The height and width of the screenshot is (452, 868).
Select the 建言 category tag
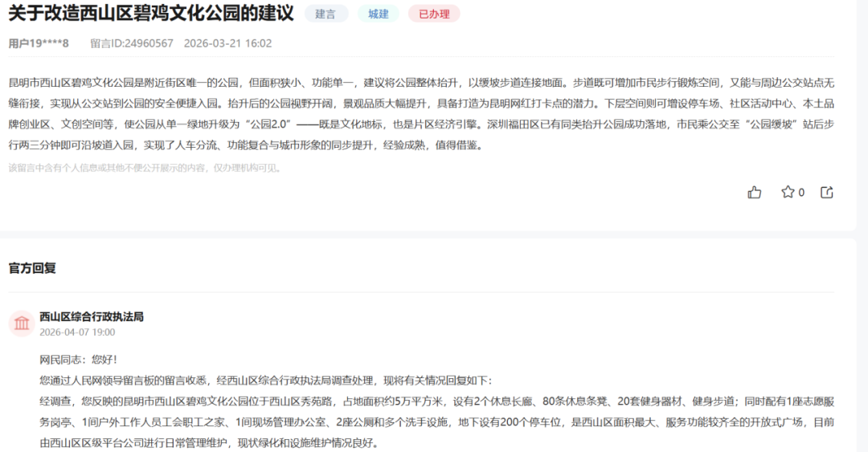[325, 14]
